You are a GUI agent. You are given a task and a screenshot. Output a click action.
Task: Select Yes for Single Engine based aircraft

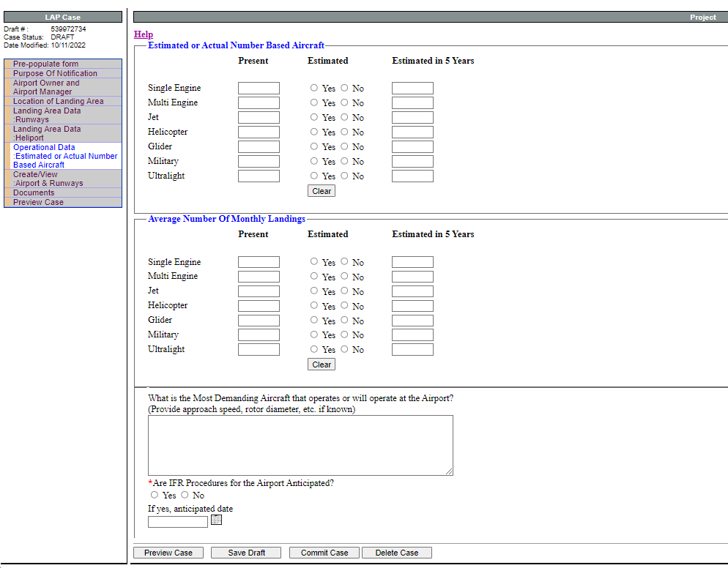coord(314,88)
